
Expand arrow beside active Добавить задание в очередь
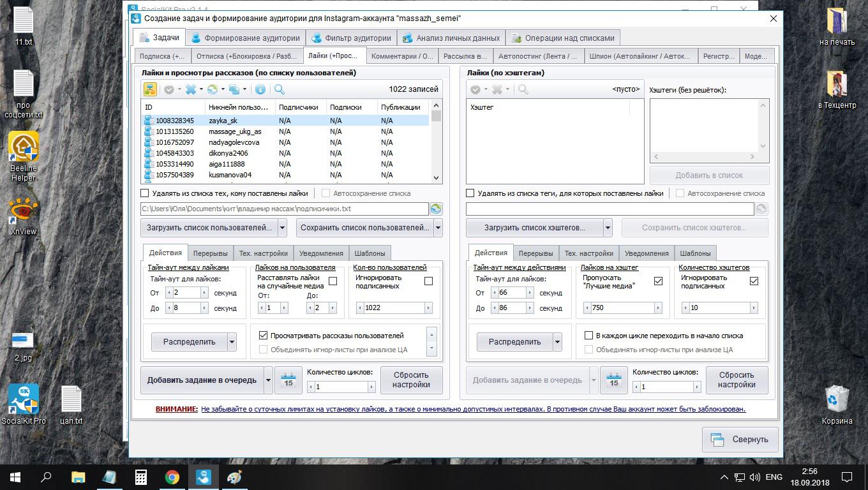[x=268, y=380]
